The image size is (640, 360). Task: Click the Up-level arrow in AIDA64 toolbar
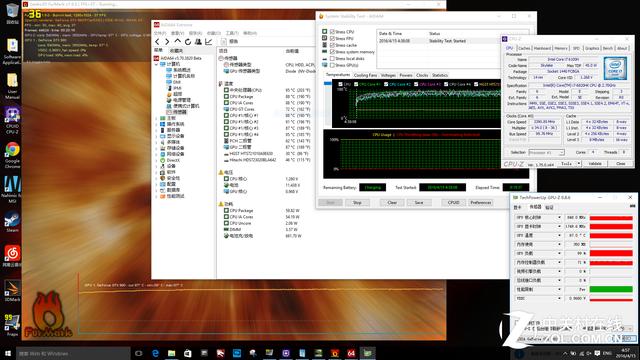pos(177,41)
